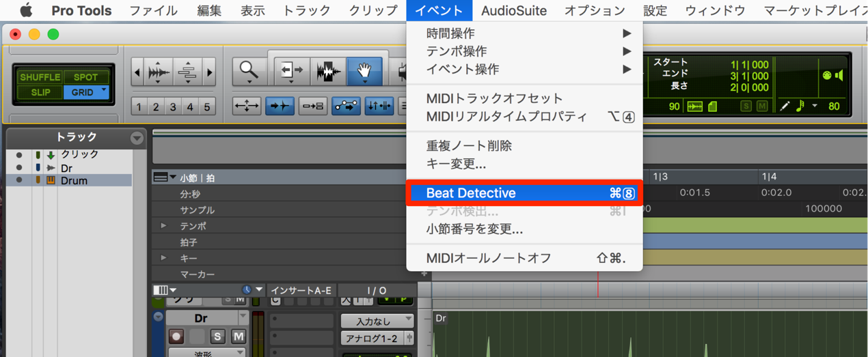Click the horizontal zoom-out left arrow
Viewport: 868px width, 357px height.
(138, 72)
